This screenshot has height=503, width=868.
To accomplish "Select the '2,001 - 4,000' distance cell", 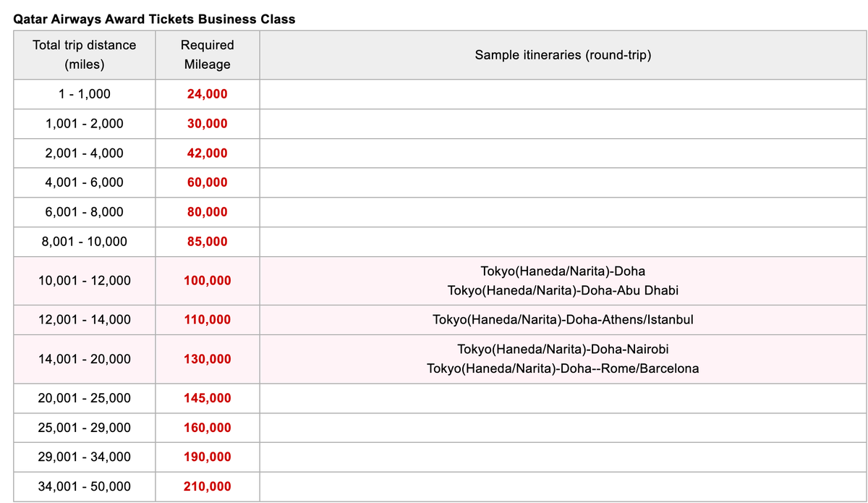I will click(x=85, y=153).
